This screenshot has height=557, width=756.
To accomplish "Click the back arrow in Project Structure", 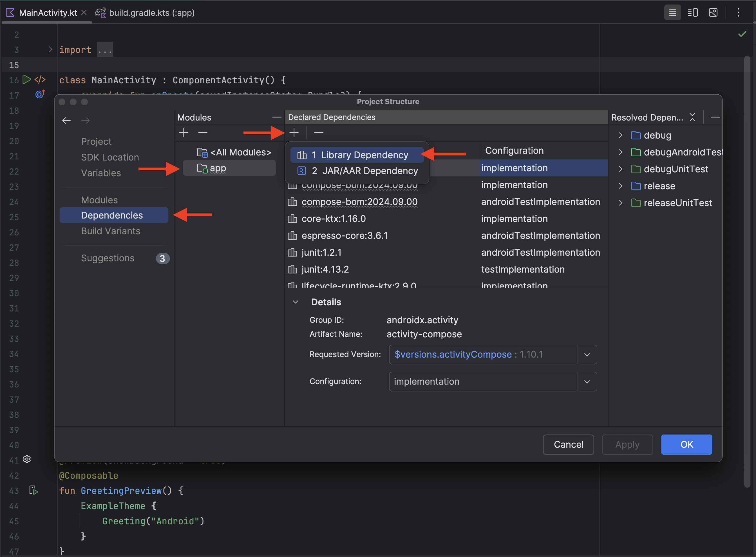I will (66, 120).
